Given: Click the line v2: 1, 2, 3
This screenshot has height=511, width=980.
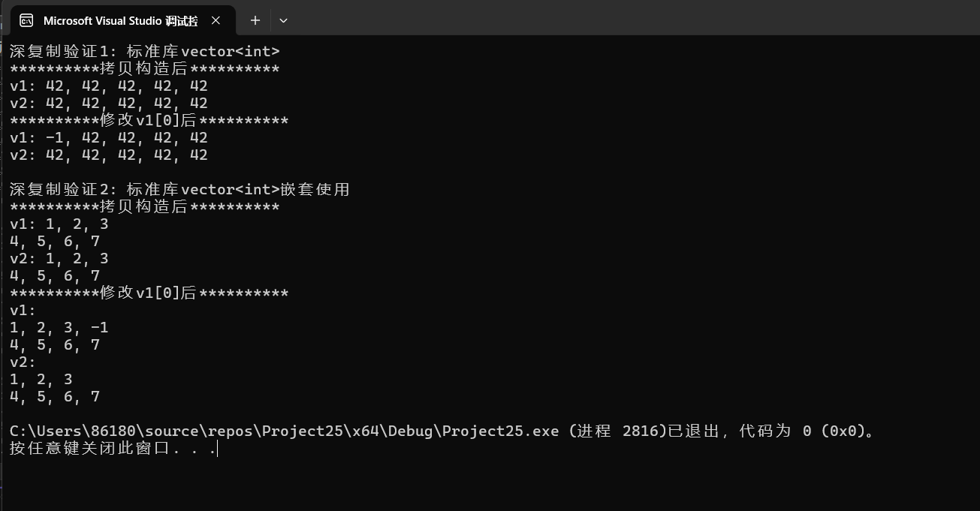Looking at the screenshot, I should tap(59, 259).
